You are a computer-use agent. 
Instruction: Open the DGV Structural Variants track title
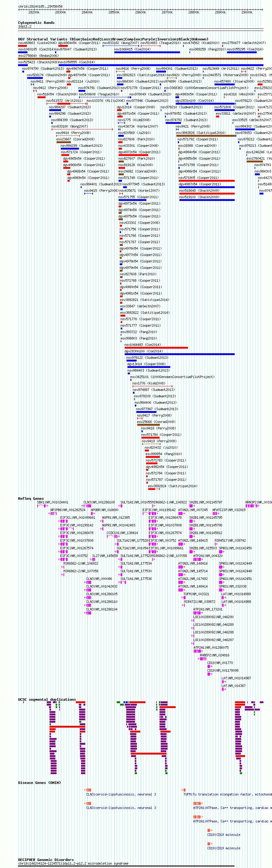113,39
